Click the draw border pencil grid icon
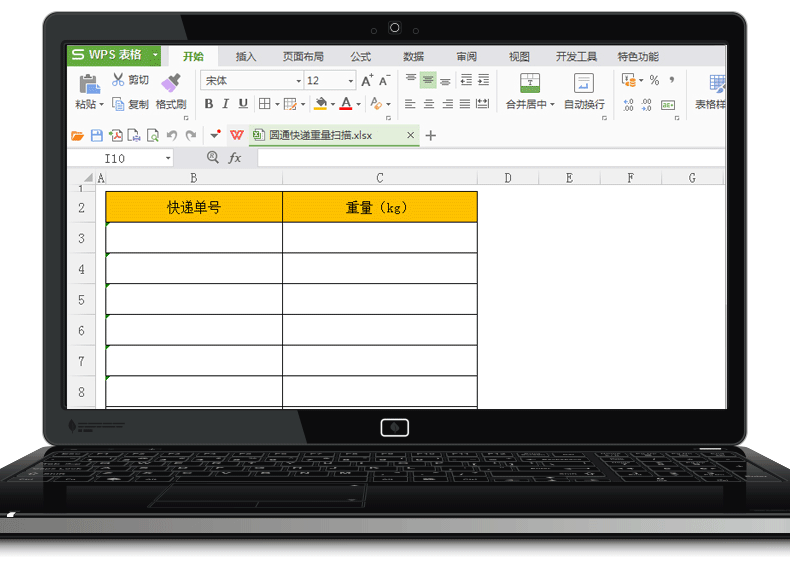This screenshot has width=790, height=577. (290, 104)
